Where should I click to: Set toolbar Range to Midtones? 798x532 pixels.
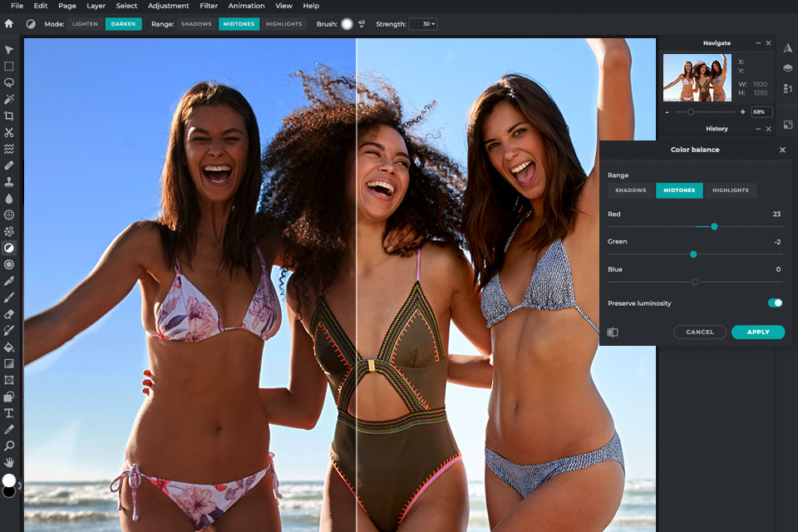(239, 24)
